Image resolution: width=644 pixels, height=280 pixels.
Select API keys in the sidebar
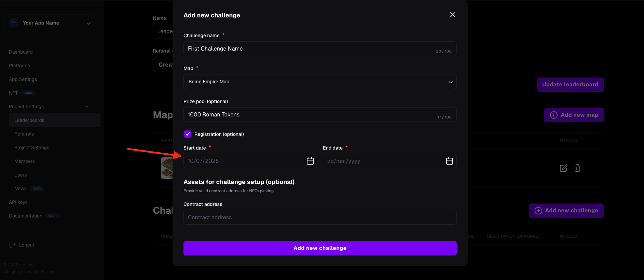(x=18, y=202)
